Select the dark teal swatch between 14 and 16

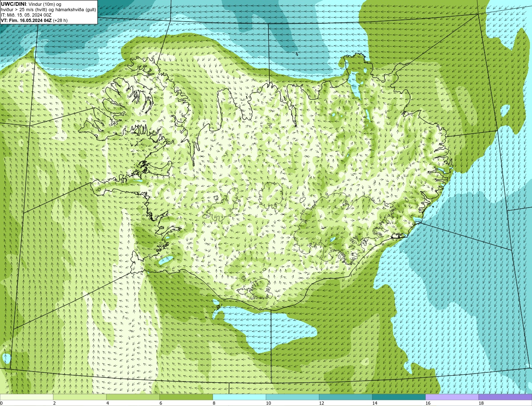399,397
